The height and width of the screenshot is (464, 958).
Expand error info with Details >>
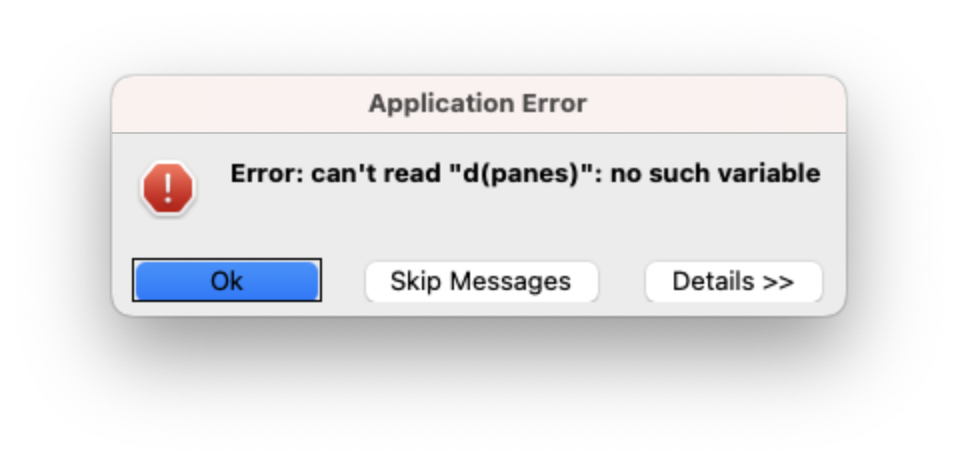[733, 281]
